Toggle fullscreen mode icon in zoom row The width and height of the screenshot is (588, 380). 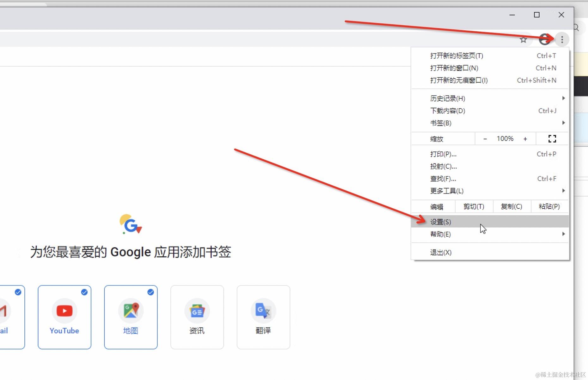coord(552,138)
